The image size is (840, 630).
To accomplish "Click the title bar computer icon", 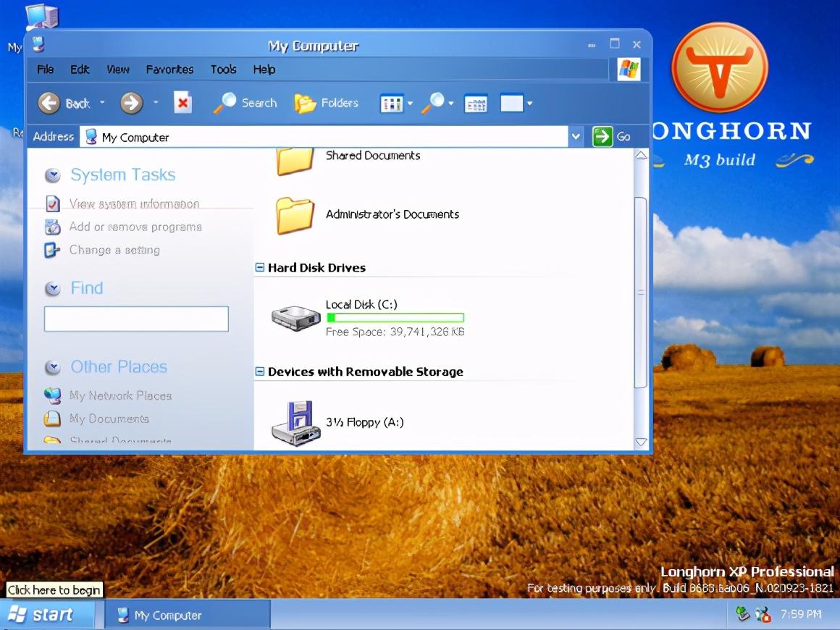I will point(38,44).
